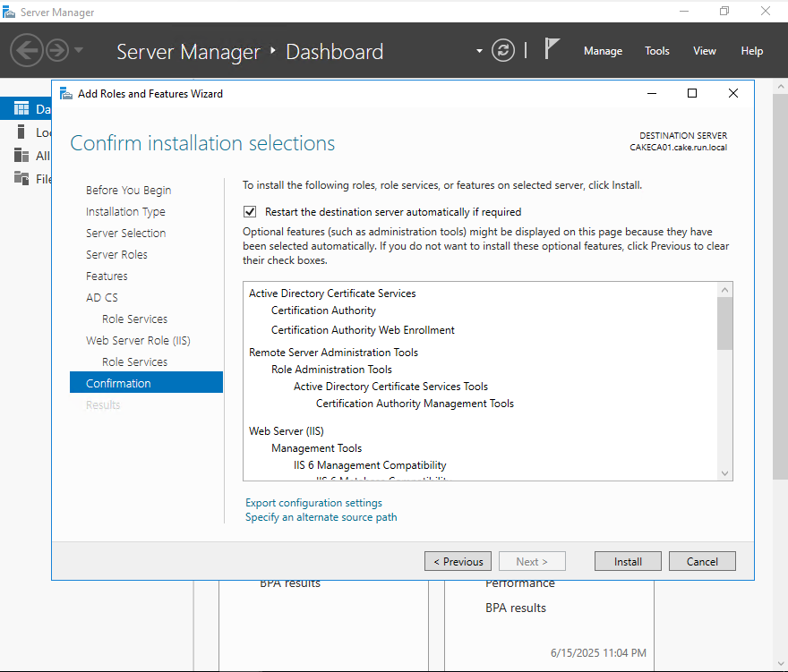Open the View menu

[x=705, y=51]
